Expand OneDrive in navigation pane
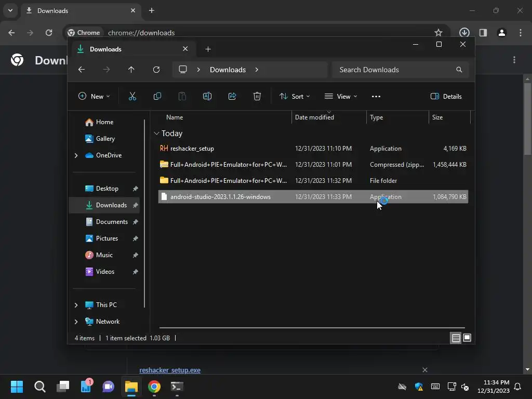Screen dimensions: 532x399 click(76, 155)
